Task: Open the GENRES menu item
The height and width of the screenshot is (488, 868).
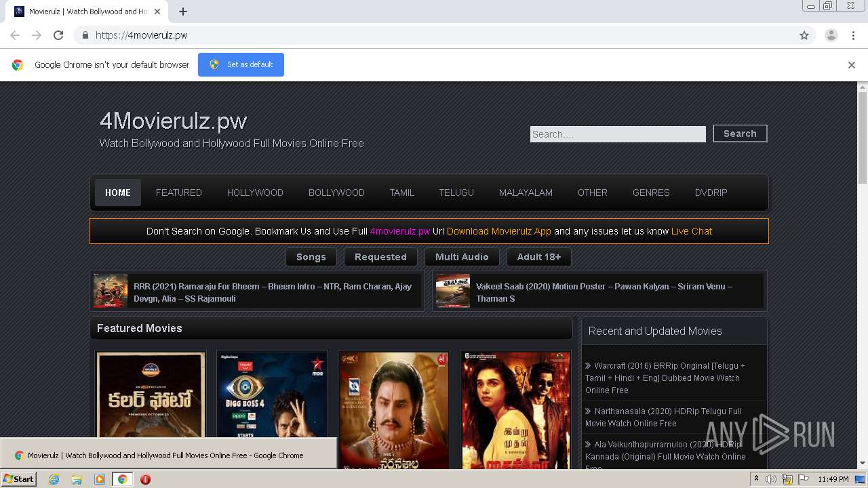Action: (x=651, y=192)
